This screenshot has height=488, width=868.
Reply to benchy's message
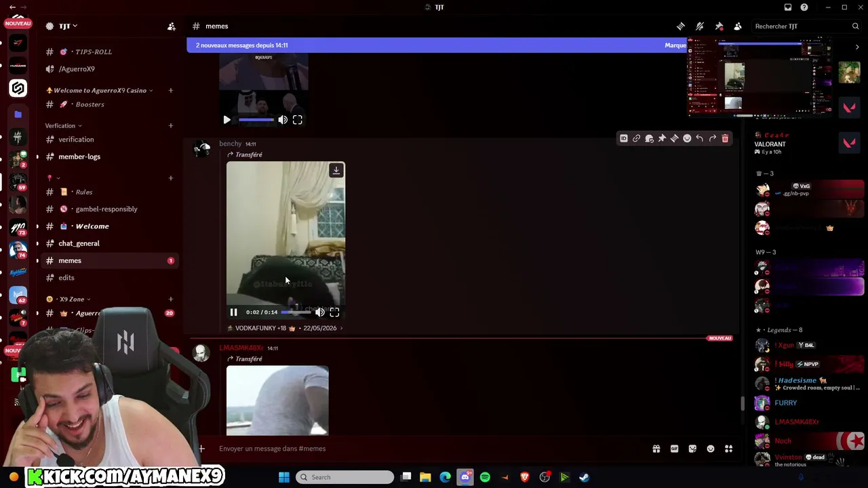coord(700,139)
